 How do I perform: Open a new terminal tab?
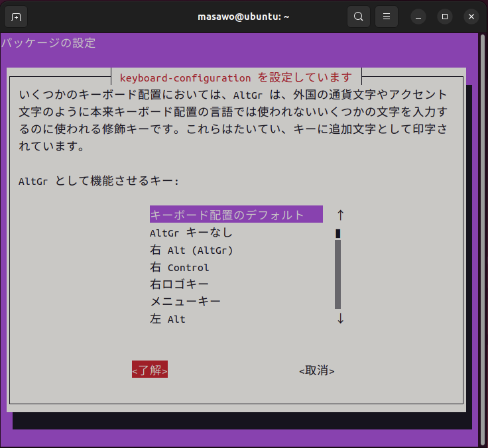pos(16,17)
